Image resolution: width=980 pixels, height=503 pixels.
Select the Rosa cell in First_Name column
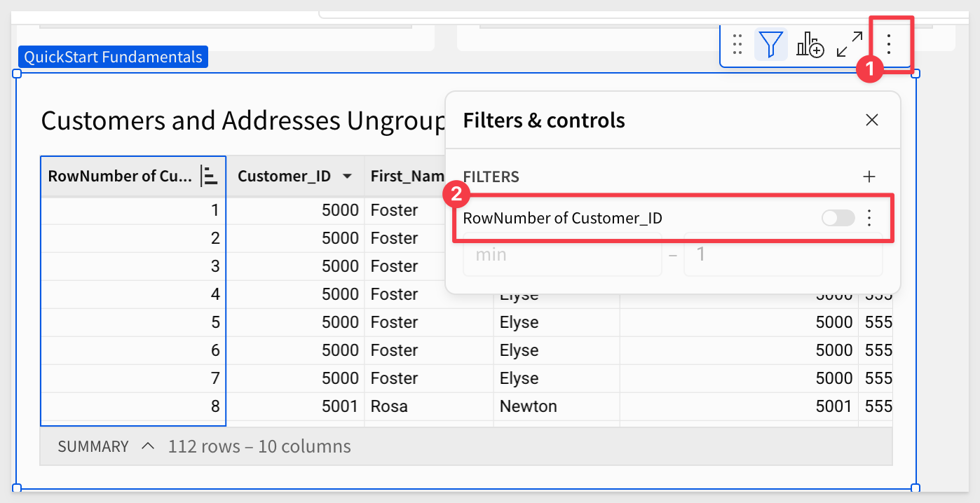click(x=389, y=406)
